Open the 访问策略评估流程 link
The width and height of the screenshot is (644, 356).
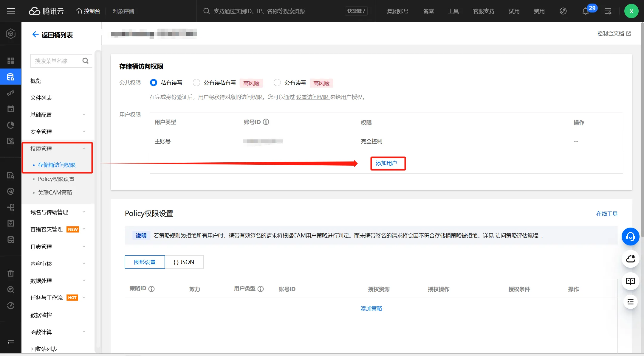click(x=517, y=235)
